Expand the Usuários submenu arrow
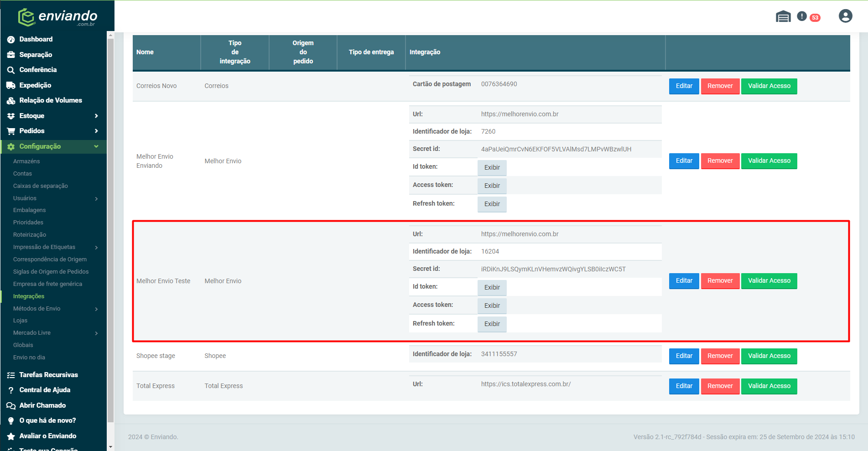 pos(96,199)
